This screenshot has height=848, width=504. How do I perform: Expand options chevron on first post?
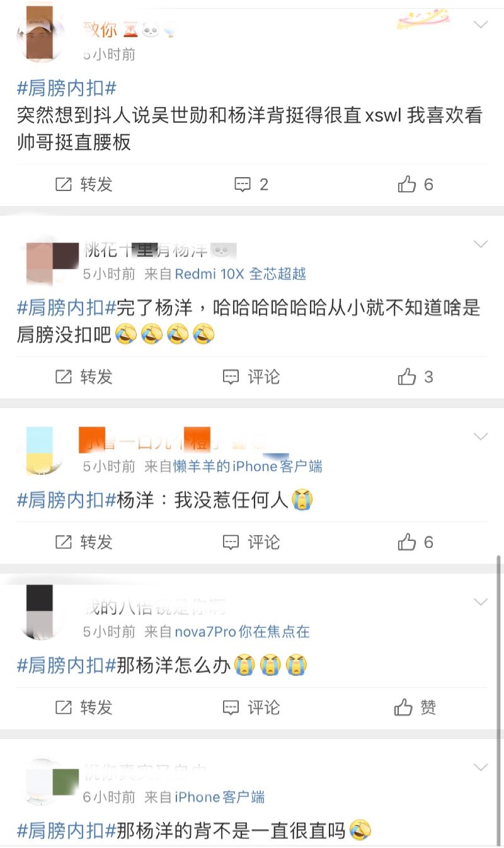coord(481,25)
